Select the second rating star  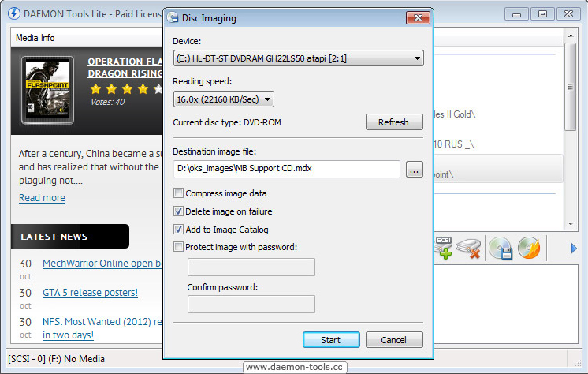coord(111,89)
